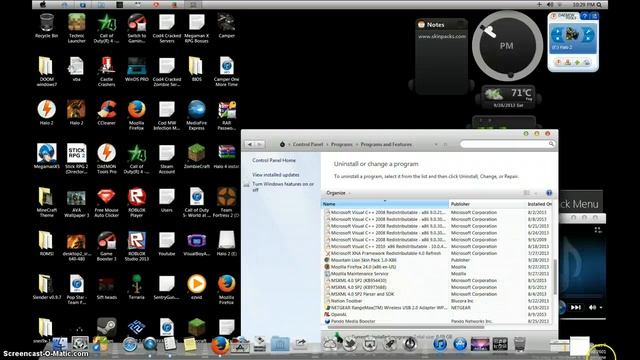Open CCleaner from the desktop
Screen dimensions: 640x360
coord(107,113)
